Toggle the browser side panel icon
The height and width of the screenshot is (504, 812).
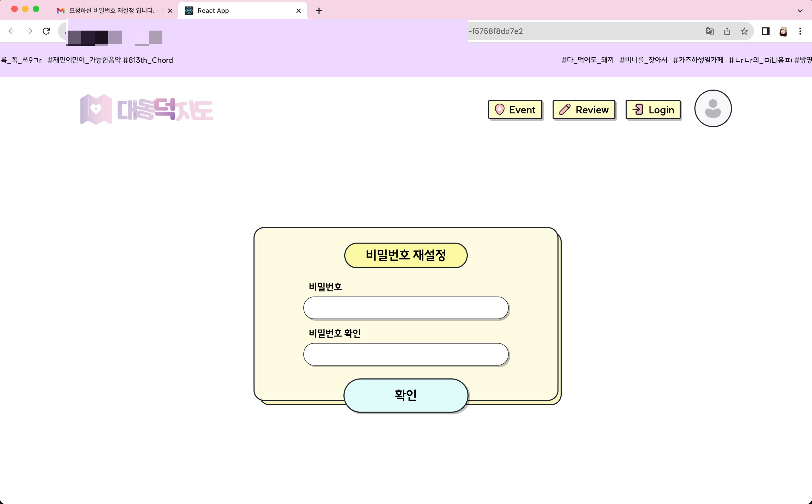(765, 31)
